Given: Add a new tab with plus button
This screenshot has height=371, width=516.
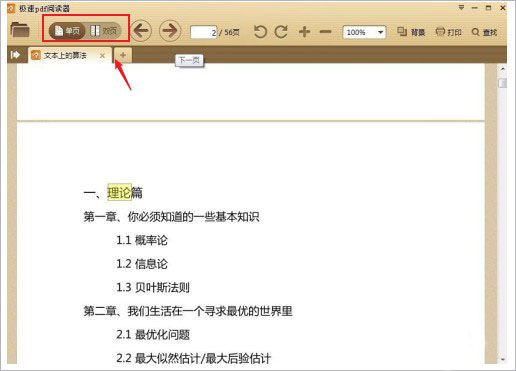Looking at the screenshot, I should click(x=123, y=55).
